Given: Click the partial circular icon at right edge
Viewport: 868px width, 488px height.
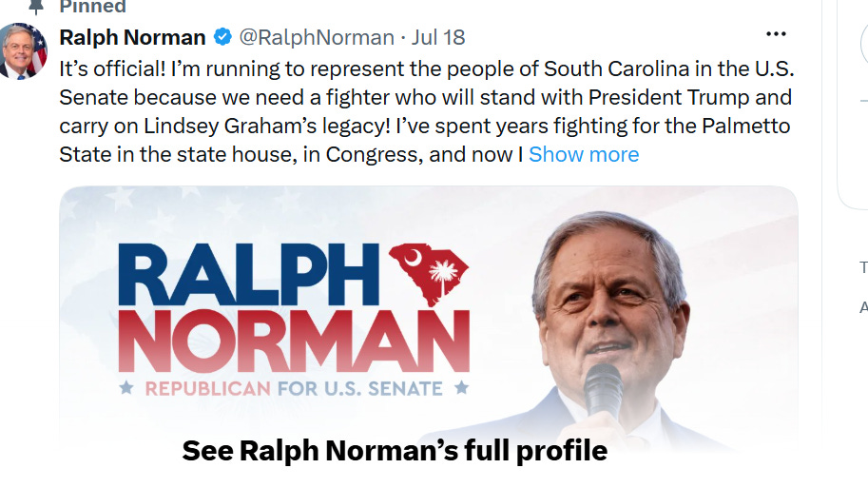Looking at the screenshot, I should click(x=864, y=45).
